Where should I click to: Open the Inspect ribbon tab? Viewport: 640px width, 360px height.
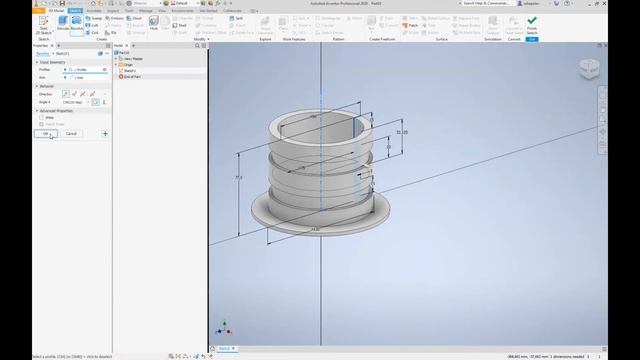(113, 11)
